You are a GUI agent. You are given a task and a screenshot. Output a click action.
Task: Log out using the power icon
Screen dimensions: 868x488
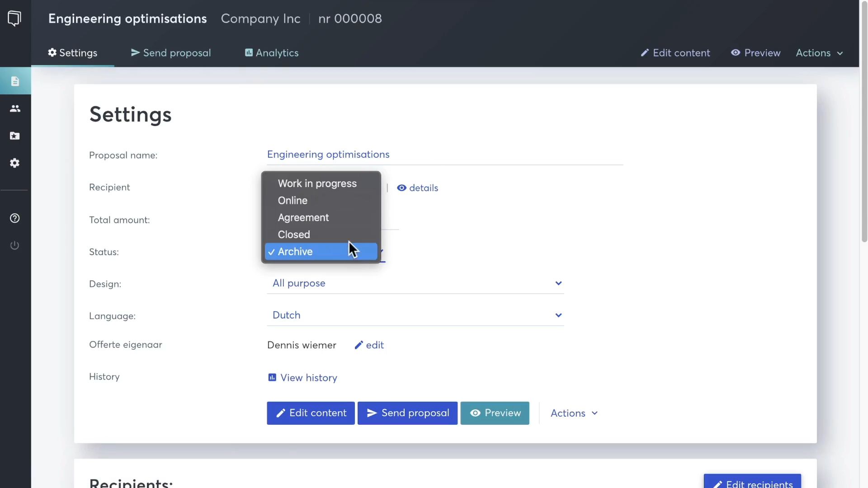14,245
